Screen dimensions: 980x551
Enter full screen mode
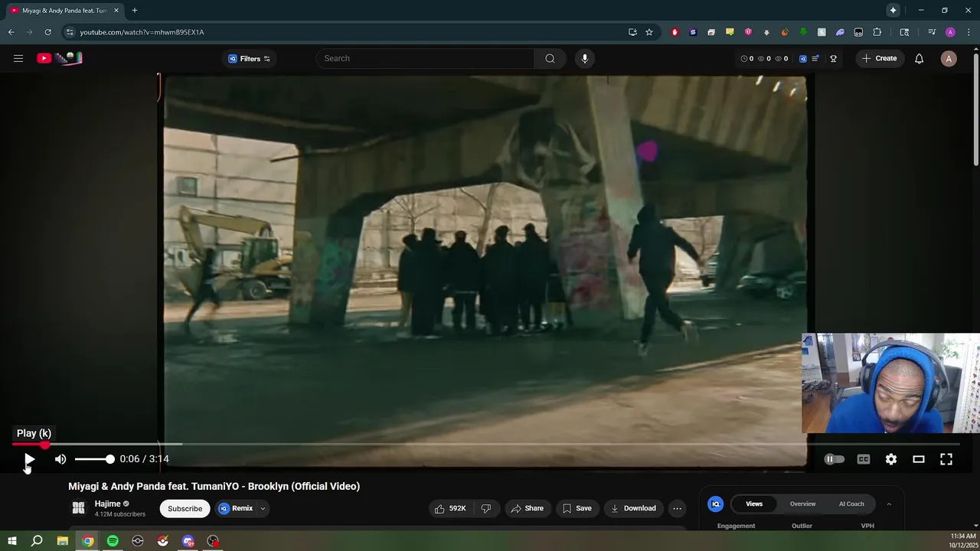tap(946, 459)
